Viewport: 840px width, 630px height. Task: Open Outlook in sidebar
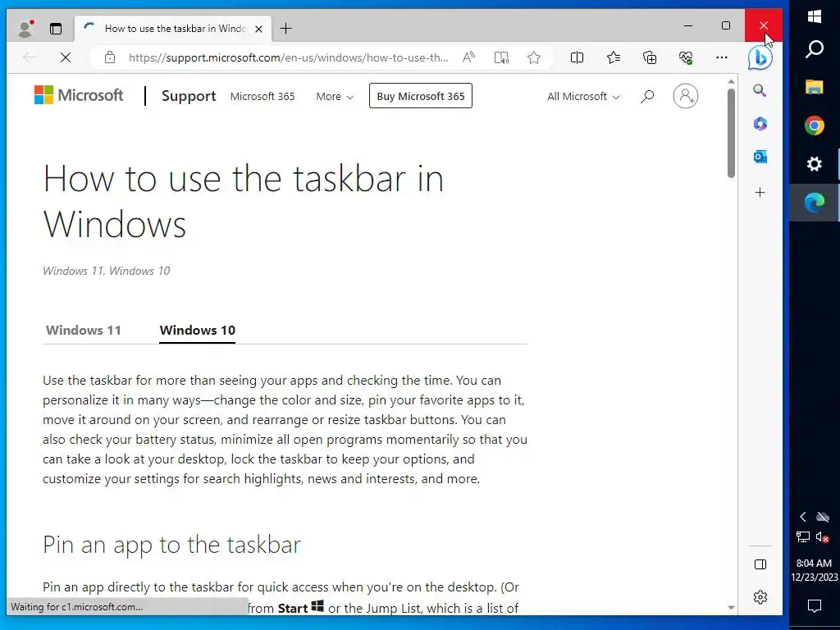tap(760, 157)
